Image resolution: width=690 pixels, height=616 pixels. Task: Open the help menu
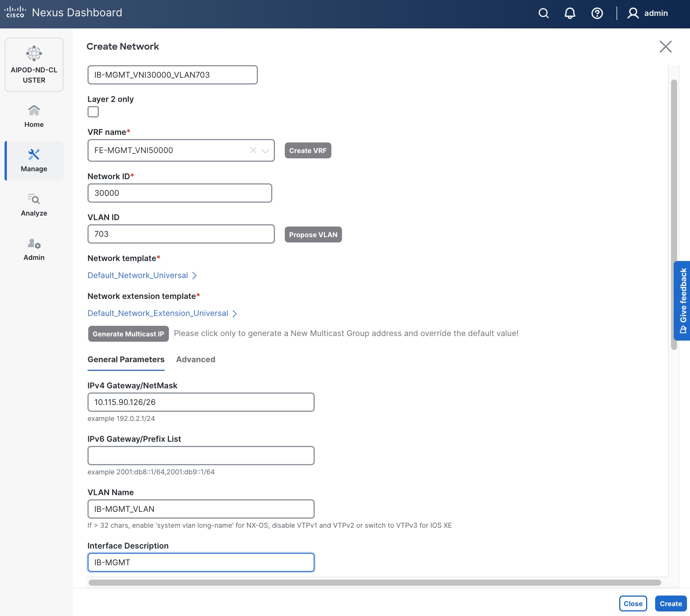(x=597, y=13)
